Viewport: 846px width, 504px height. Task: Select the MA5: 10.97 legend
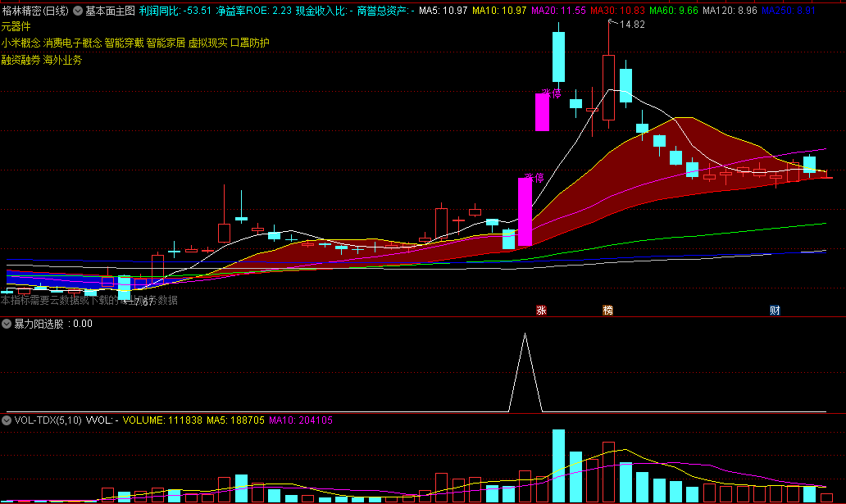point(443,11)
